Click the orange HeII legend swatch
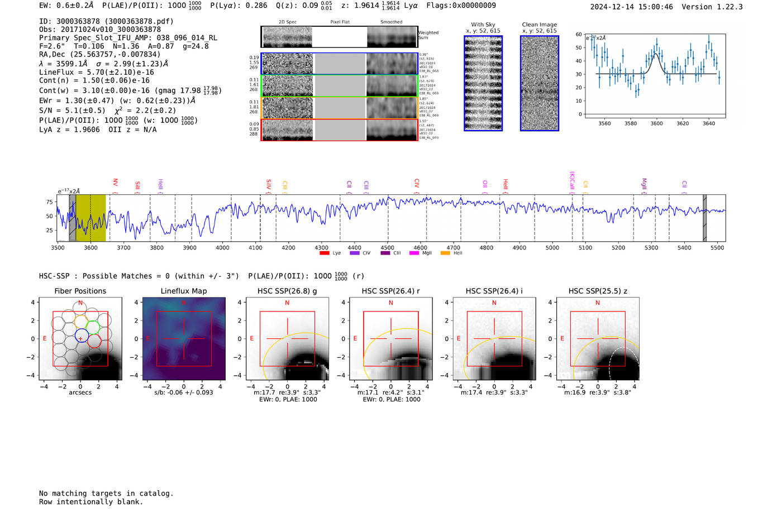Screen dimensions: 782x532 (x=445, y=253)
